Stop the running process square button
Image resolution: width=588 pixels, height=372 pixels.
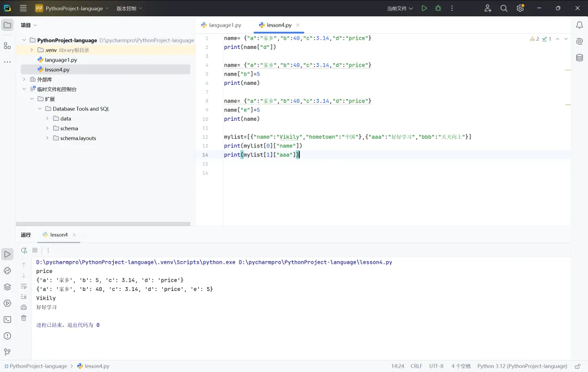point(35,250)
